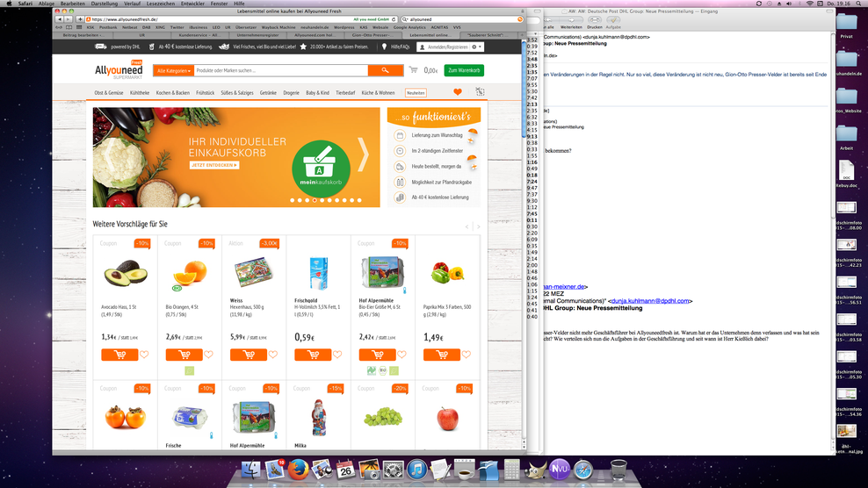This screenshot has height=488, width=868.
Task: Click the orange search magnifier button
Action: [x=386, y=70]
